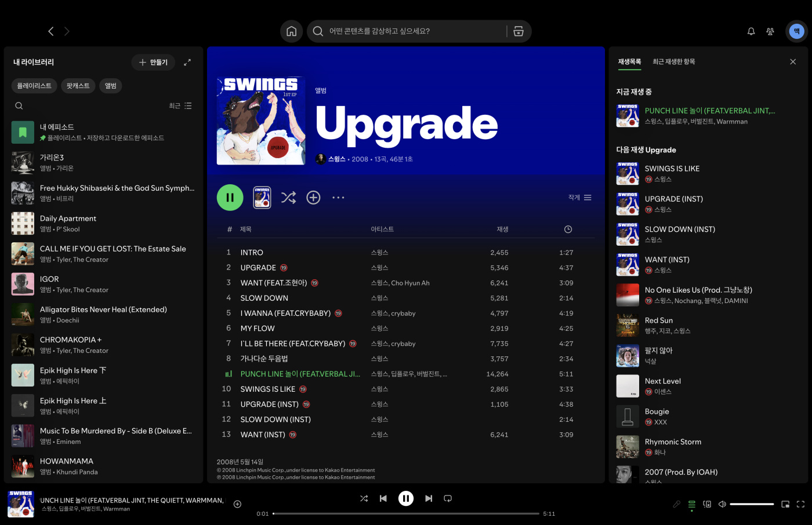
Task: Toggle the queue view icon in player bar
Action: pyautogui.click(x=692, y=504)
